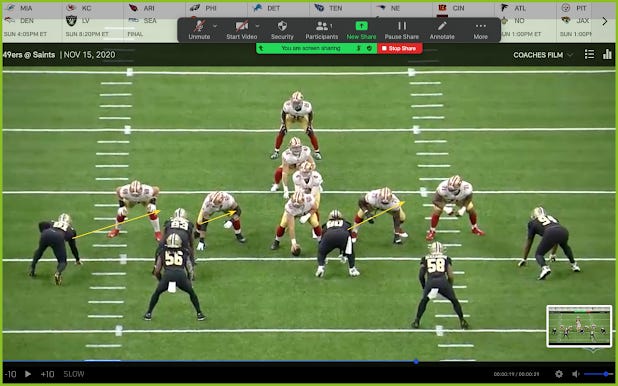Viewport: 618px width, 386px height.
Task: Open the play list icon
Action: pos(589,54)
